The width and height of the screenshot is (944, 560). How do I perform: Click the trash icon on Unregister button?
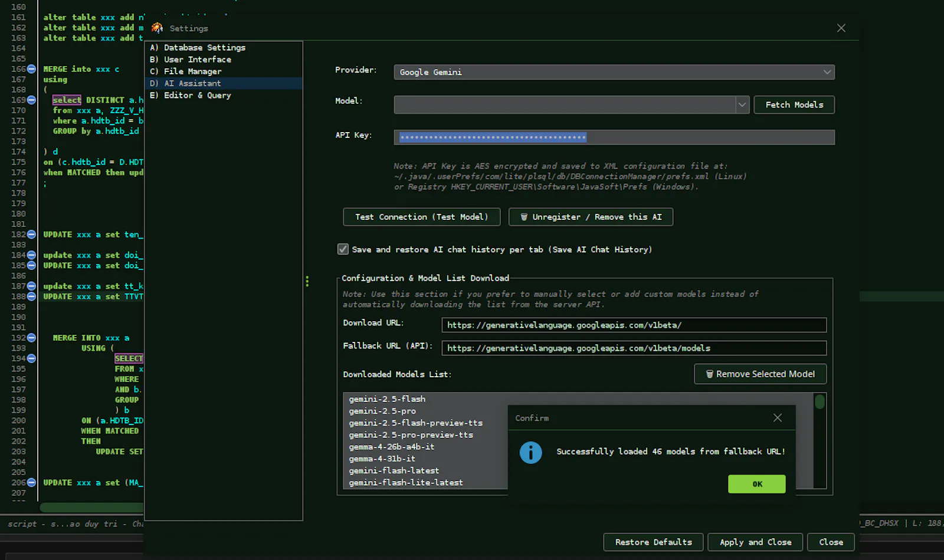(x=524, y=217)
